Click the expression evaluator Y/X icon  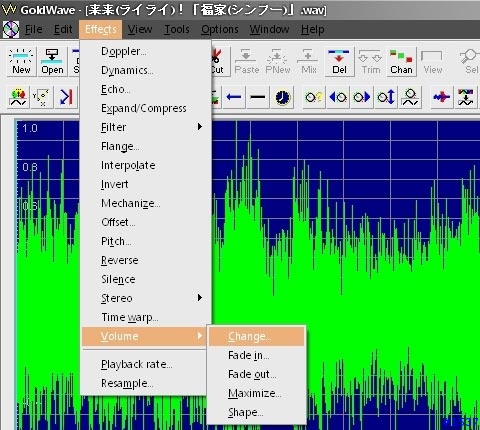[x=42, y=97]
